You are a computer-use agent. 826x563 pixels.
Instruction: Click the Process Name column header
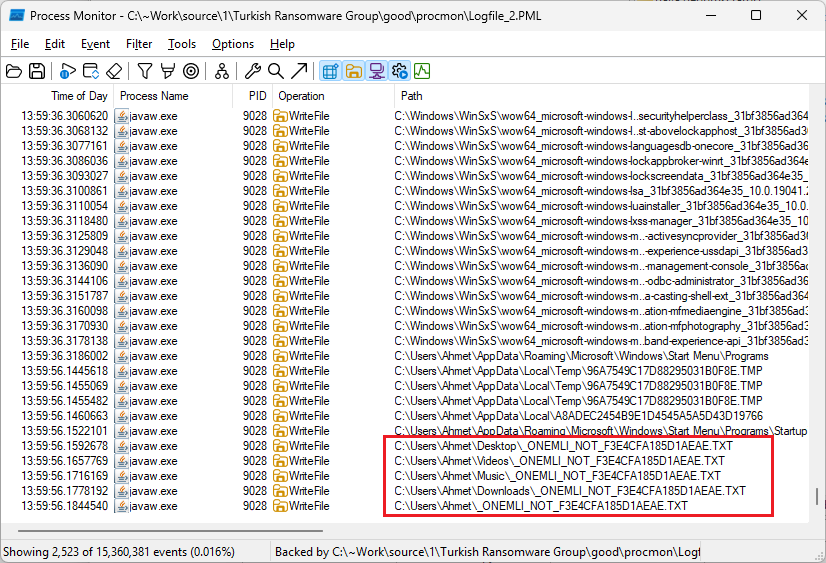154,96
